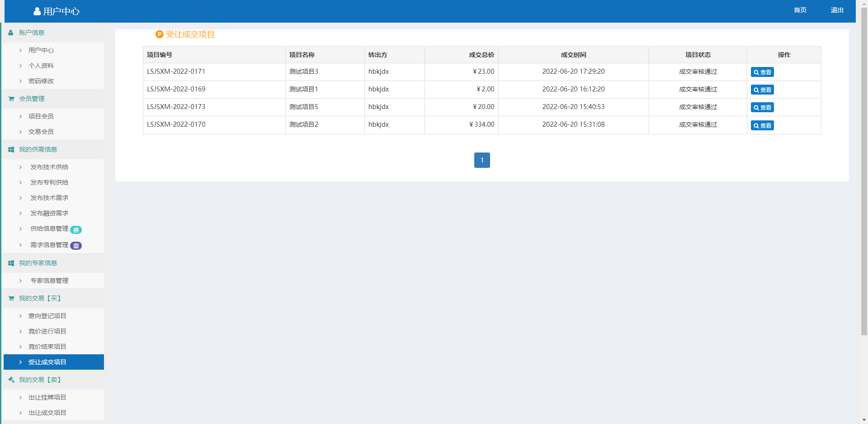Click the 成交时间 column header
Viewport: 868px width, 424px height.
pyautogui.click(x=573, y=55)
